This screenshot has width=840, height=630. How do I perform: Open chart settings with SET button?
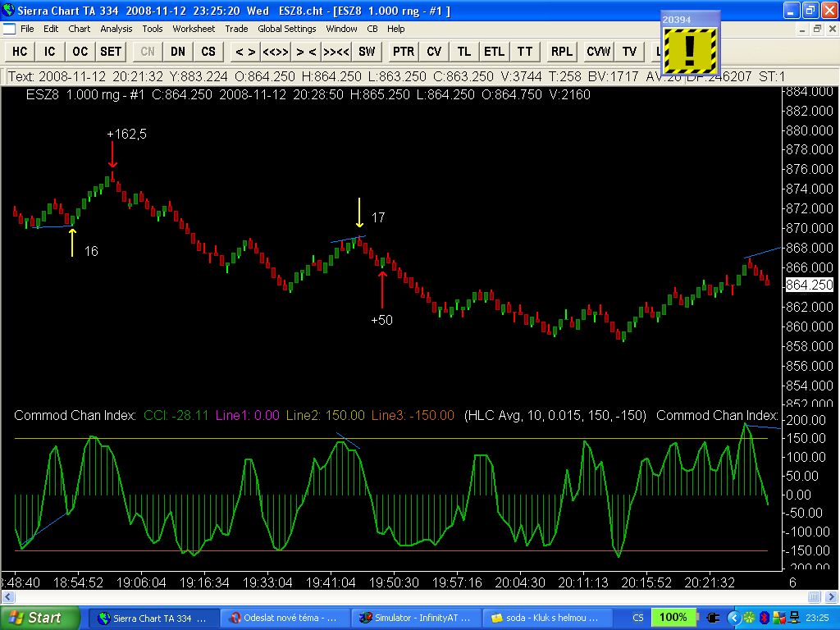pyautogui.click(x=111, y=51)
